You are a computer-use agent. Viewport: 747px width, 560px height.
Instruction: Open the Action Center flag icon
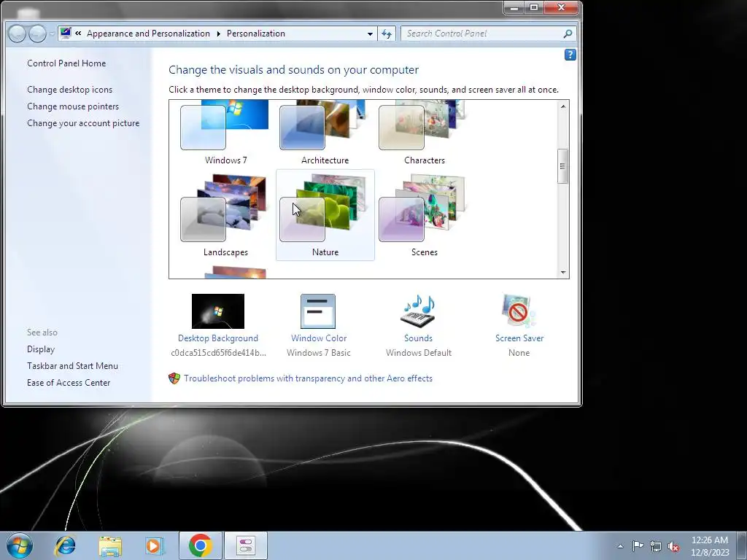coord(638,545)
